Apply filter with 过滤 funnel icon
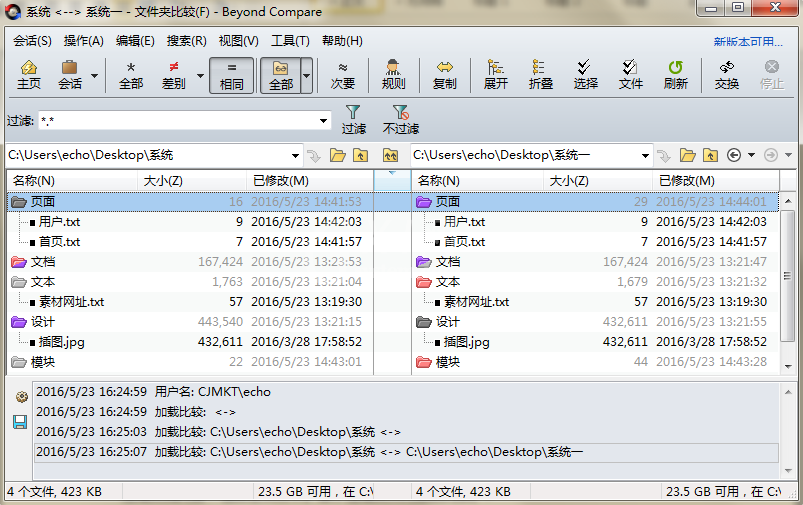Image resolution: width=803 pixels, height=505 pixels. (x=353, y=120)
